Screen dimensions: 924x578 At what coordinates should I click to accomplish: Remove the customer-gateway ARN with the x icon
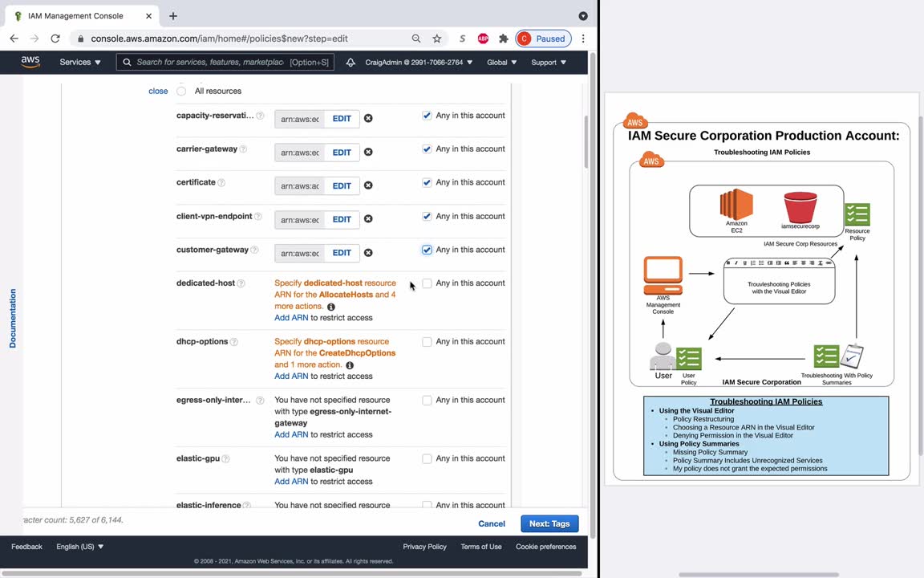(x=368, y=252)
